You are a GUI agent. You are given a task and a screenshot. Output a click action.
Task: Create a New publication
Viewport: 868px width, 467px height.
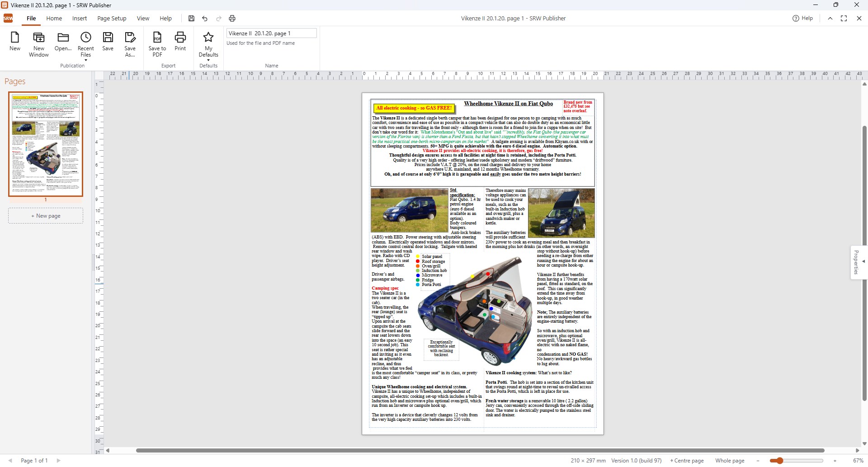pos(15,42)
